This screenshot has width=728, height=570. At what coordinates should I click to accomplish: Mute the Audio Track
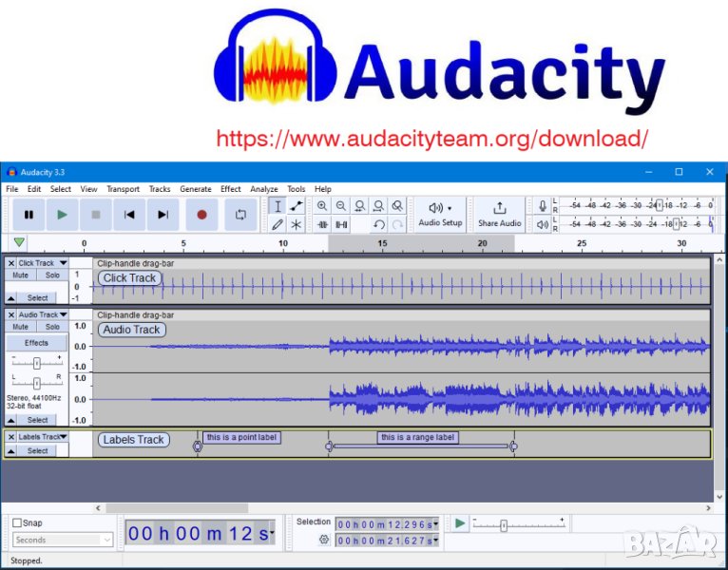click(20, 327)
